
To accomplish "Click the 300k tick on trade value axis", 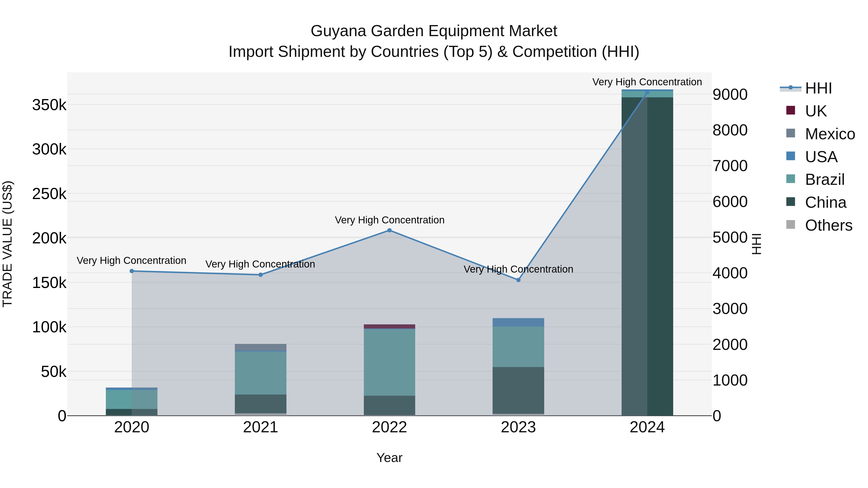I will 49,149.
